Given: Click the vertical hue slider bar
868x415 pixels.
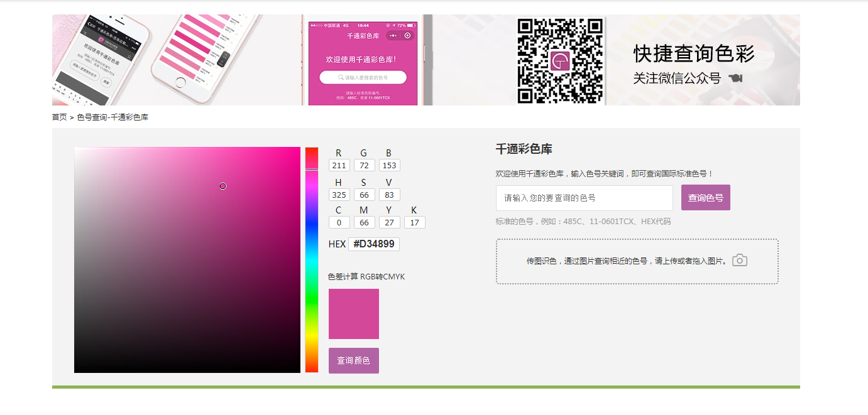Looking at the screenshot, I should 312,260.
